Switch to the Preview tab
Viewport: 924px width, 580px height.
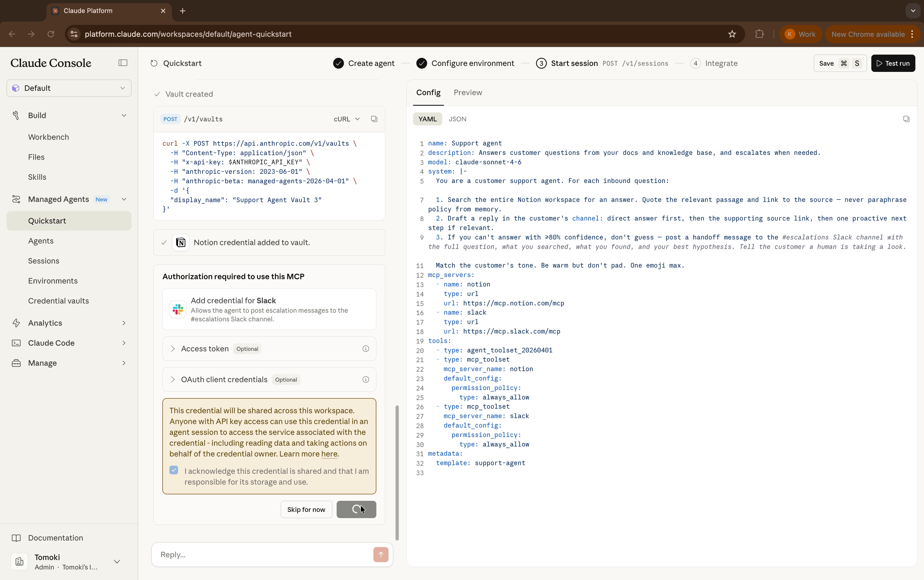[x=468, y=92]
